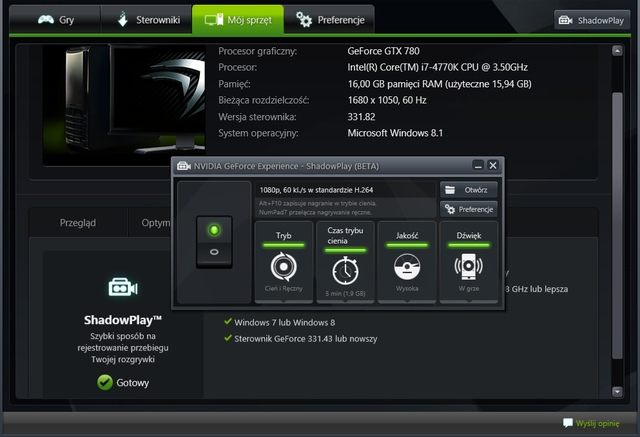Click the ShadowPlay camera icon in left panel
The height and width of the screenshot is (437, 640).
[123, 288]
